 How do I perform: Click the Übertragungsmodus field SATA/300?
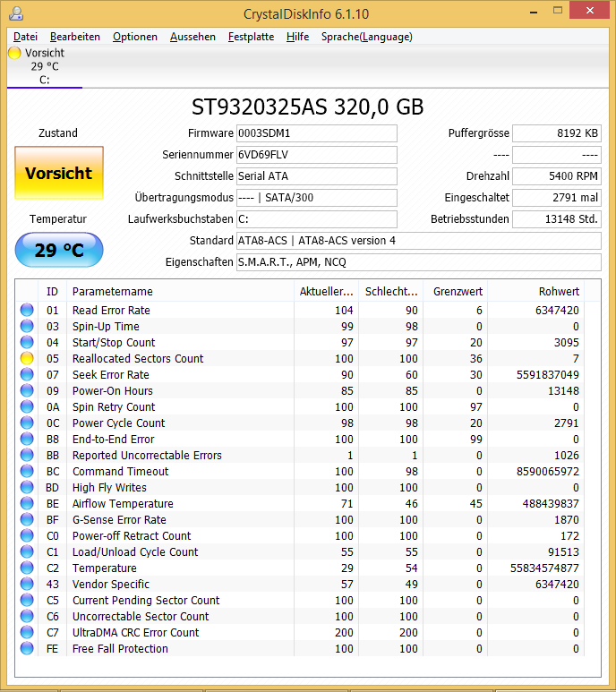point(317,198)
